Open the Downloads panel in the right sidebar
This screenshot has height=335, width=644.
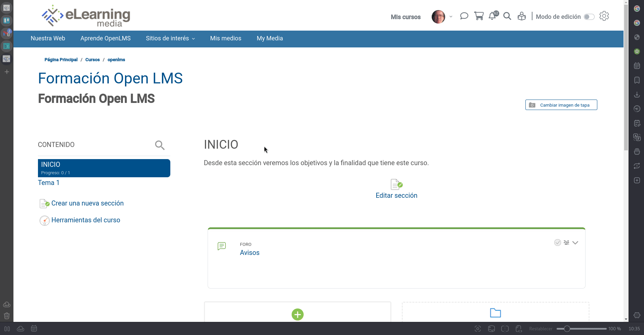pos(637,95)
